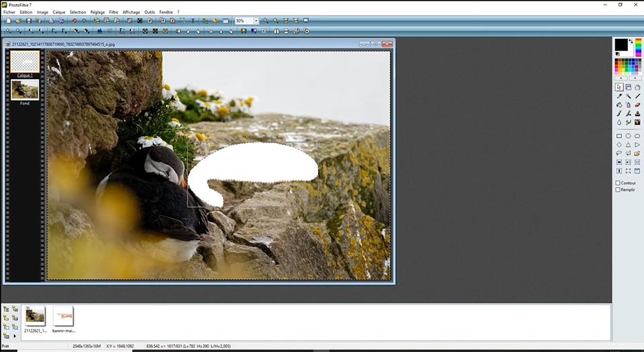Open the Sélection menu
The width and height of the screenshot is (644, 352).
click(78, 12)
